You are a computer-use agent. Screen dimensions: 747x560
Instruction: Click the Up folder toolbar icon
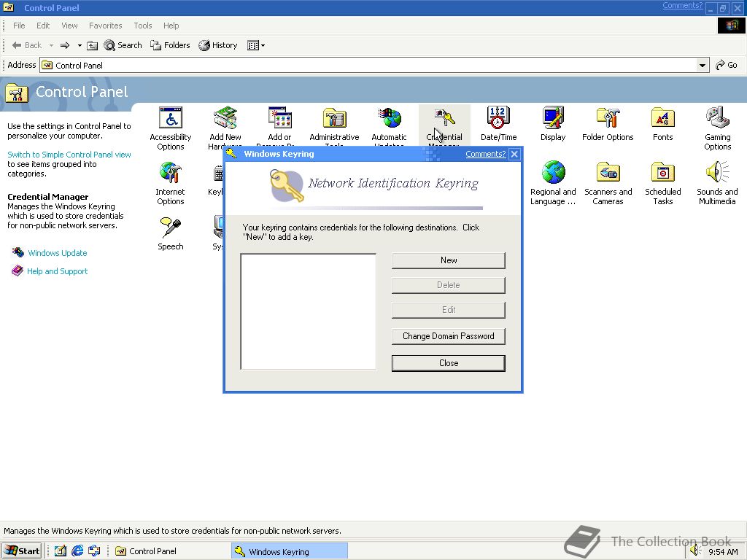point(93,45)
